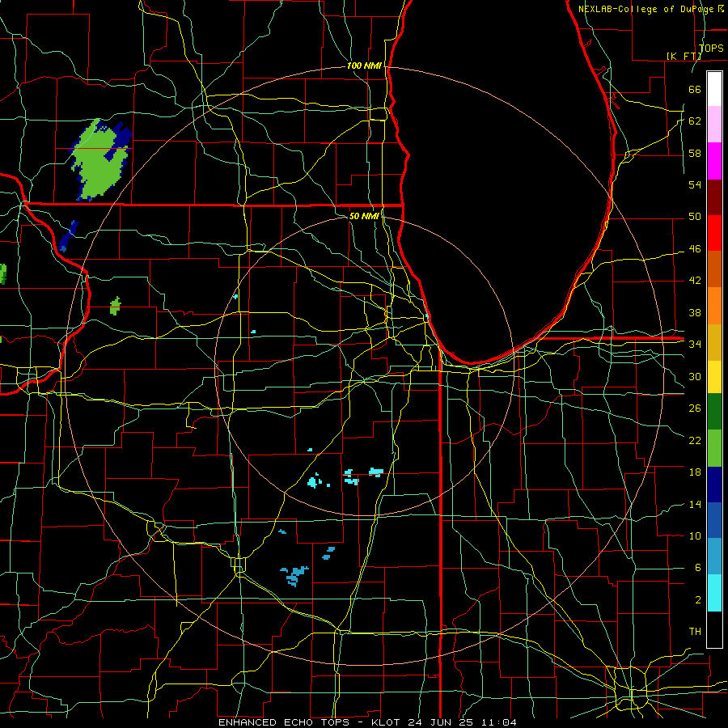Click the legend value '34'
Image resolution: width=728 pixels, height=728 pixels.
pos(695,344)
